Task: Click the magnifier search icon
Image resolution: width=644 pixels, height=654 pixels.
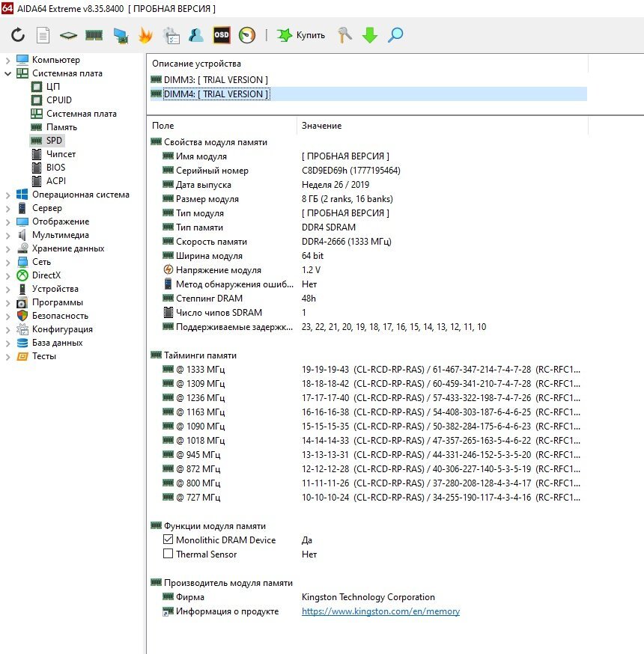Action: [395, 35]
